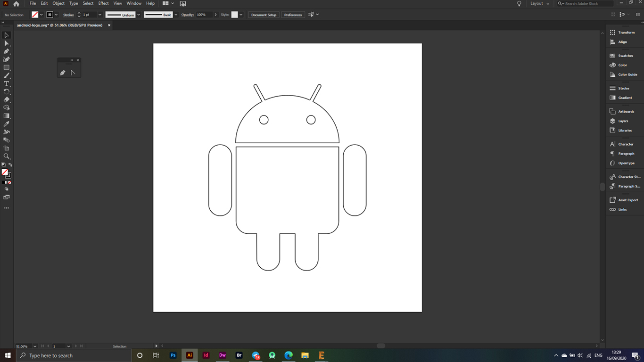Select Anchor Point tool in floating panel

[73, 73]
